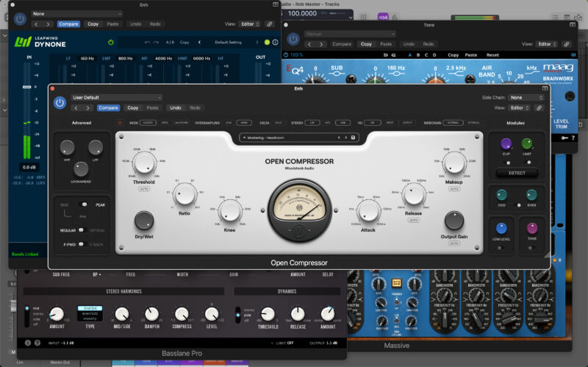Expand the Mastering - Headroom preset menu
This screenshot has width=588, height=367.
[298, 138]
